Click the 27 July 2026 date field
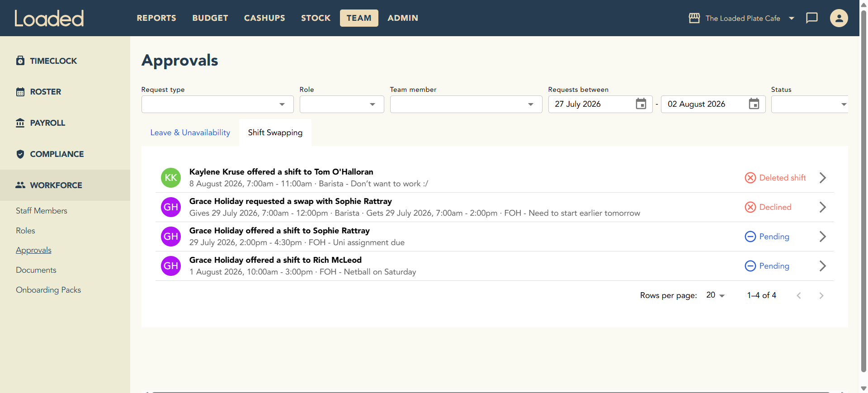Screen dimensions: 868x393 (x=600, y=104)
